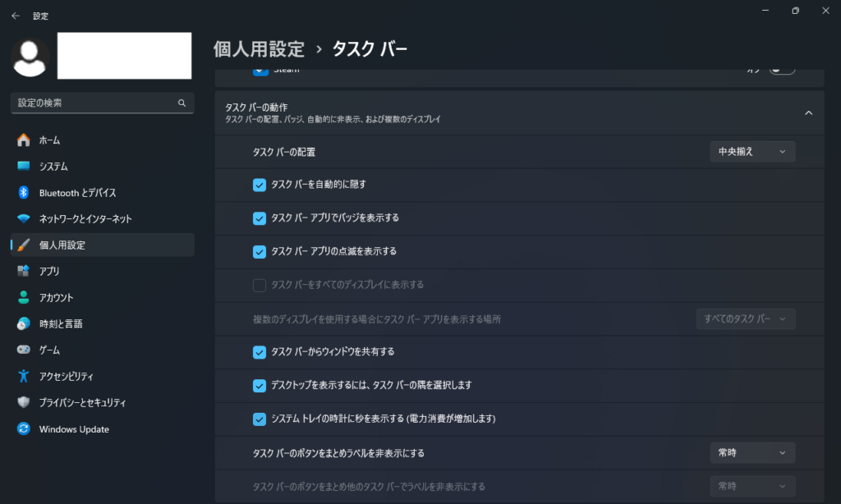Screen dimensions: 841x504
Task: Click the タスク バーをすべてのディスプレイに表示する checkbox
Action: point(259,285)
